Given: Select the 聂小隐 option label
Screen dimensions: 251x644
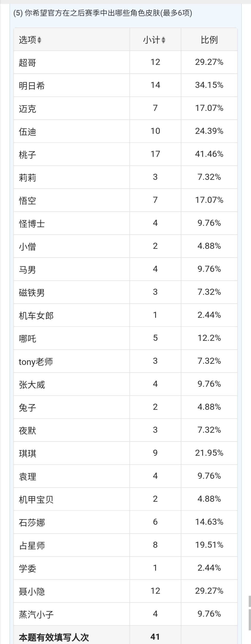Looking at the screenshot, I should 32,592.
